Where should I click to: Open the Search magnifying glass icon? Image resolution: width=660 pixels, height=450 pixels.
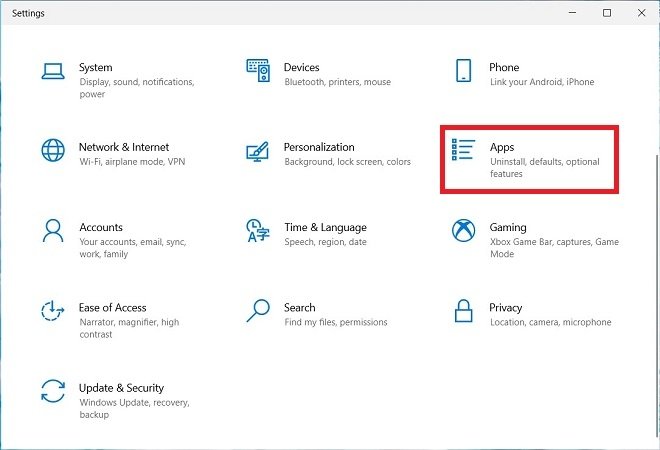tap(258, 311)
